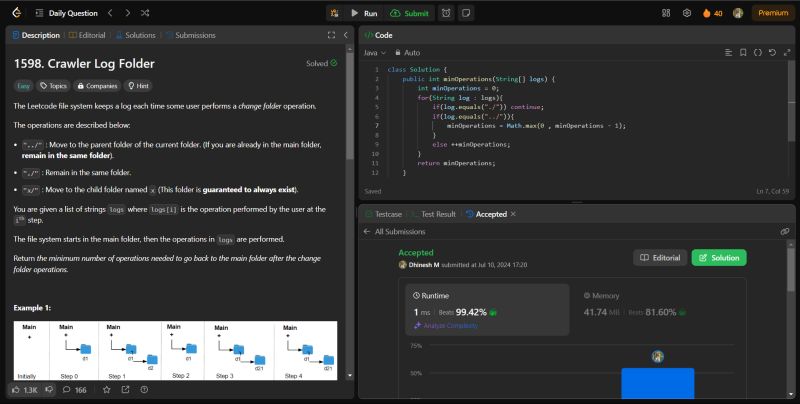Star the problem as favorite
Image resolution: width=800 pixels, height=404 pixels.
coord(108,389)
